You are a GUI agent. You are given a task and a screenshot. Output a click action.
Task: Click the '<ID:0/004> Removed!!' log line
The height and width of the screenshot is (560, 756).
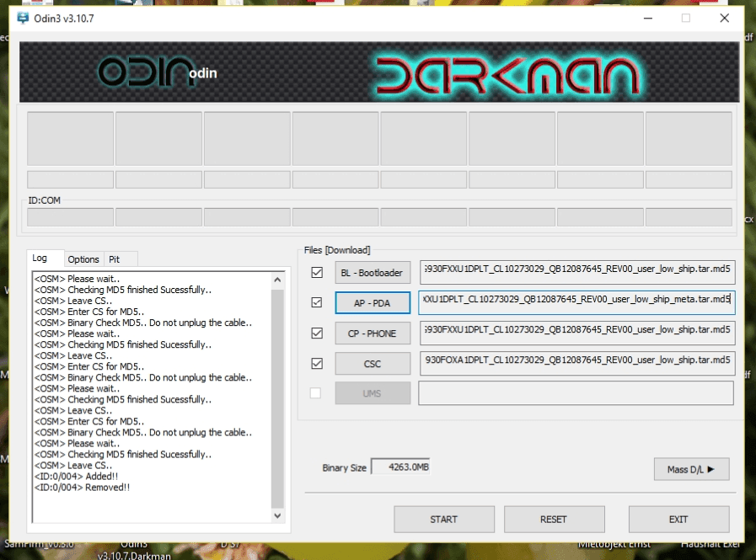pos(82,488)
